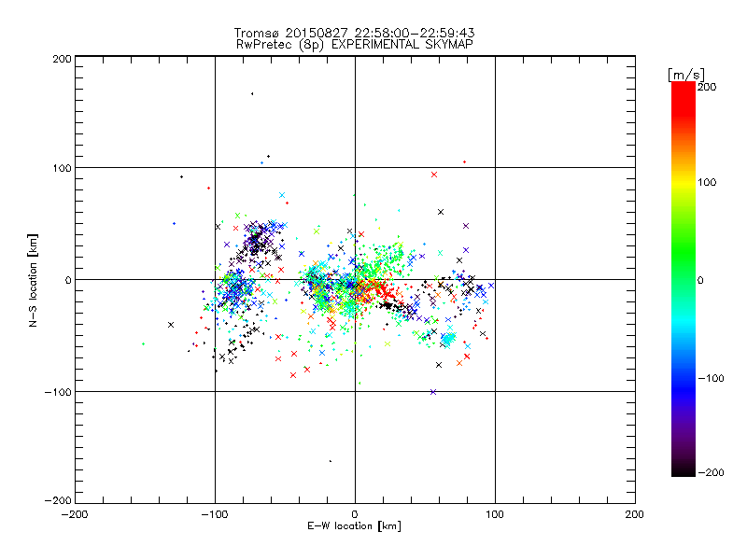Screen dimensions: 747x560
Task: Click the x-axis tick label '0'
Action: click(x=355, y=514)
